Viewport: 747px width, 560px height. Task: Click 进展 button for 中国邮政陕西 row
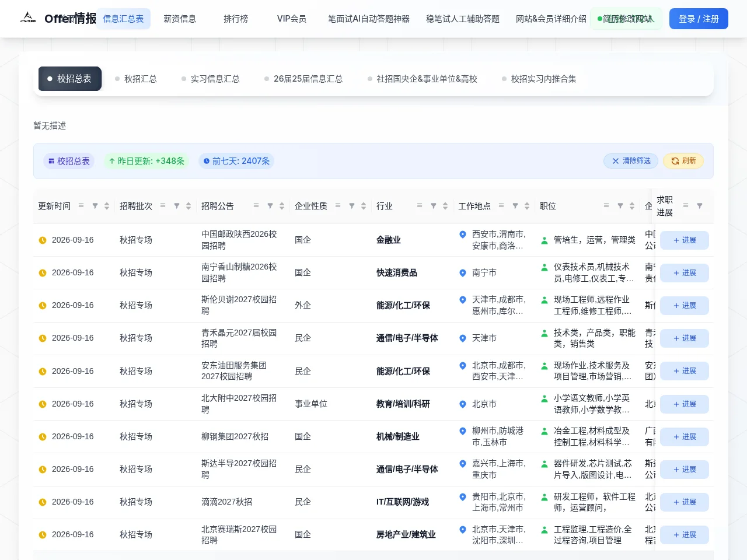[x=685, y=240]
